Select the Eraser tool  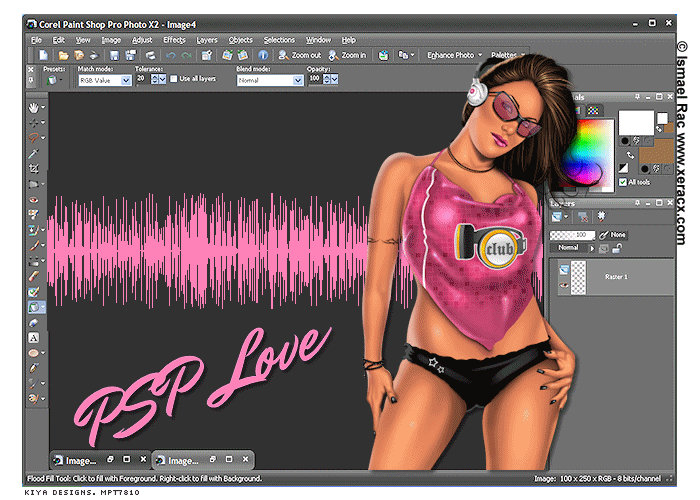33,276
